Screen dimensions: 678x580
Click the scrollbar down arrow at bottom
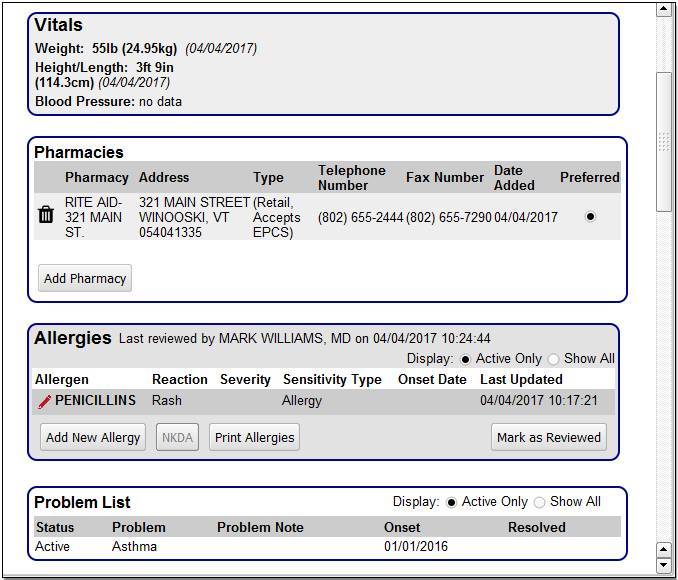(663, 565)
